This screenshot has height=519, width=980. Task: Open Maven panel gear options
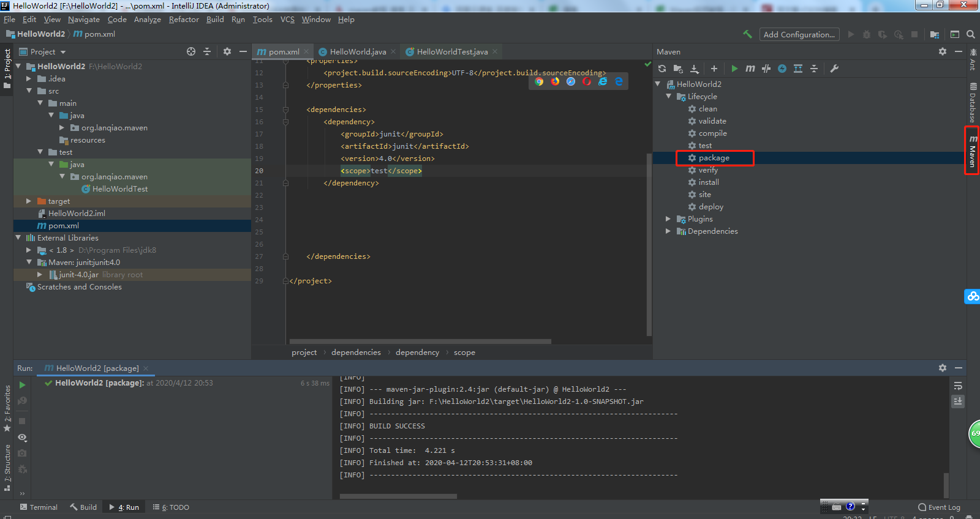(x=943, y=51)
